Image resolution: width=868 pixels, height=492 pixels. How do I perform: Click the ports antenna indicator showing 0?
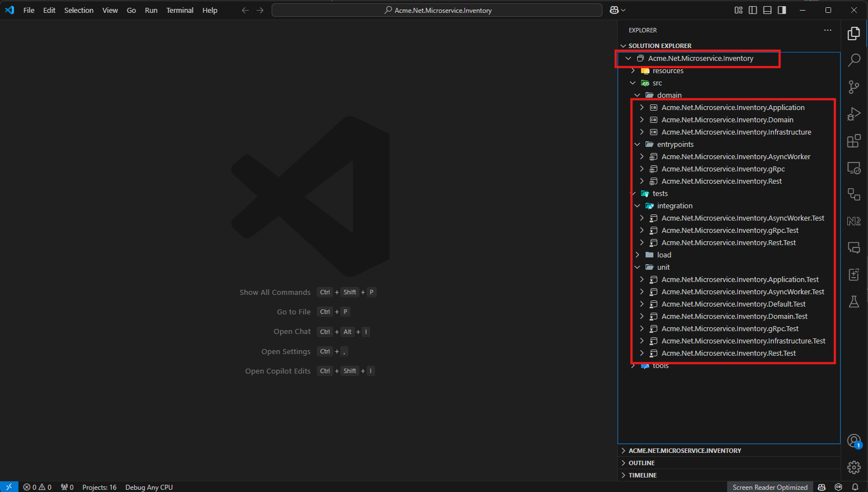(x=67, y=487)
